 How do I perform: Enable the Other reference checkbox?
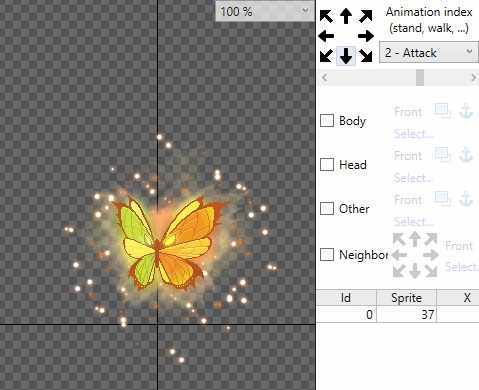coord(327,208)
